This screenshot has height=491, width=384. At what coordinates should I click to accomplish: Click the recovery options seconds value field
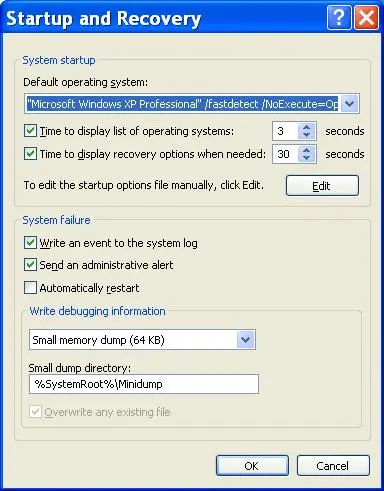pos(285,154)
